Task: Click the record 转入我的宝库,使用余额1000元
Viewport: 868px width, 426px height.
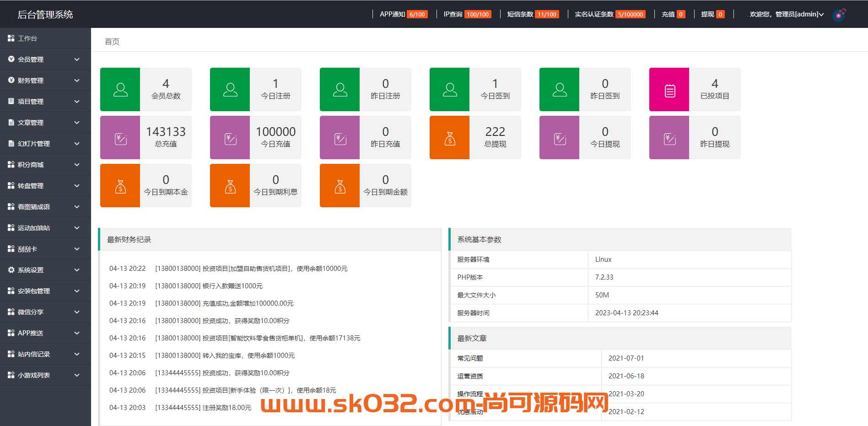Action: pos(248,356)
